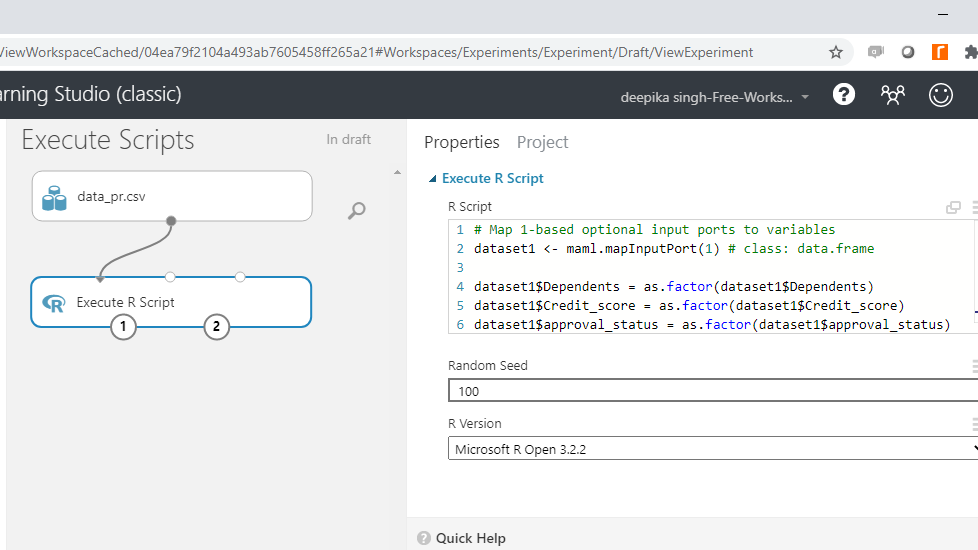
Task: Click the data_pr.csv dataset icon
Action: [54, 198]
